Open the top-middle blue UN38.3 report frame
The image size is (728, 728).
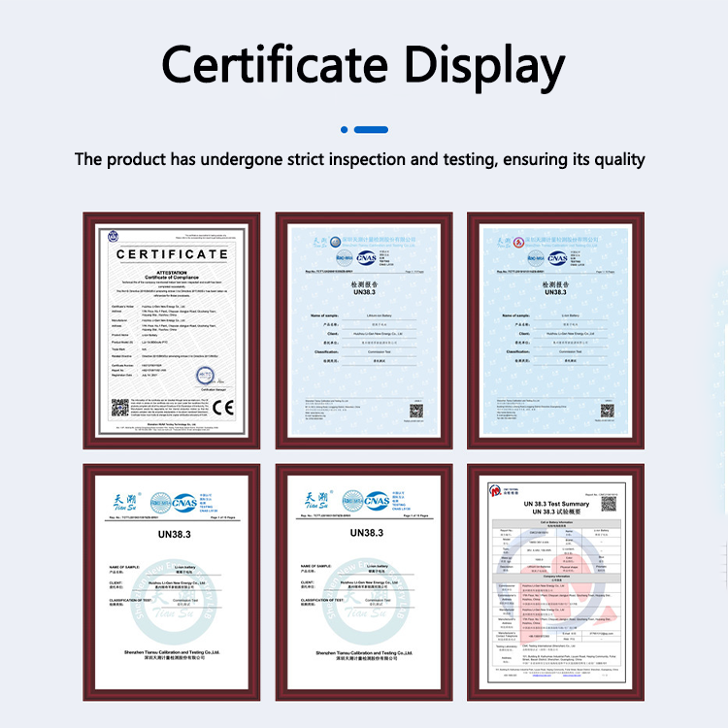pyautogui.click(x=364, y=331)
